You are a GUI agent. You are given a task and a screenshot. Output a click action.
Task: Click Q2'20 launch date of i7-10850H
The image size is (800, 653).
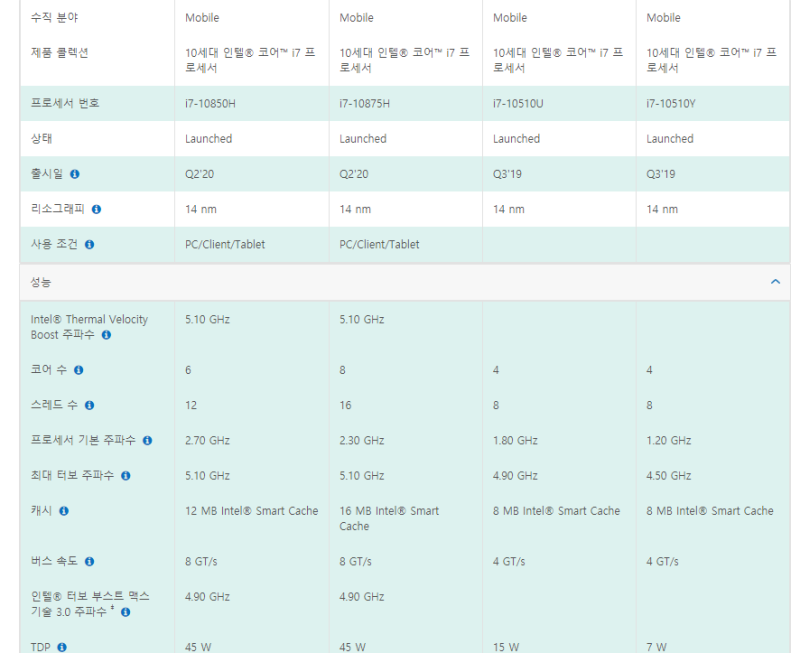pyautogui.click(x=199, y=174)
